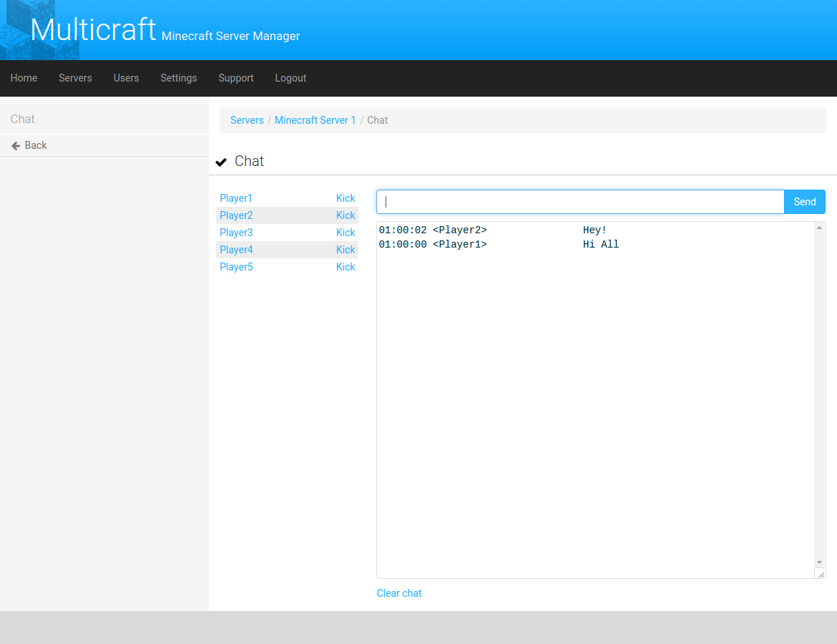The height and width of the screenshot is (644, 837).
Task: Open Minecraft Server 1 breadcrumb link
Action: (315, 120)
